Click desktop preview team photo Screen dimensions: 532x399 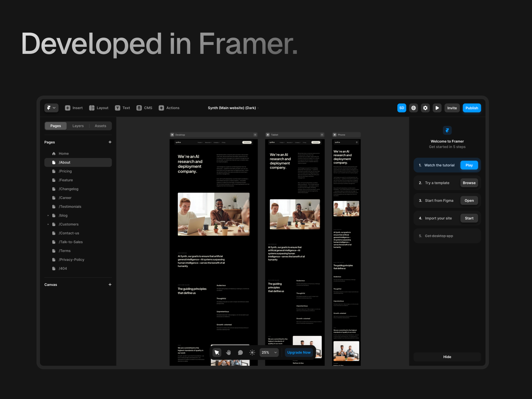click(x=213, y=214)
